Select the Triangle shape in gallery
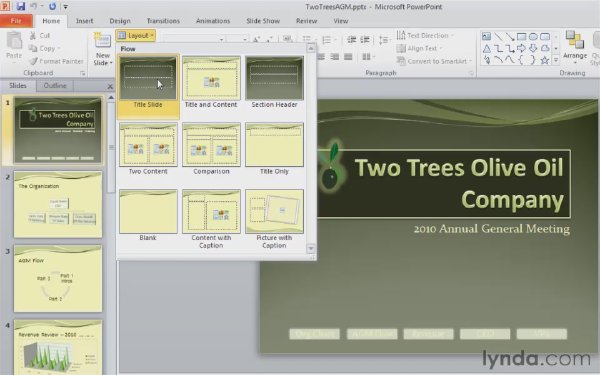 (486, 49)
